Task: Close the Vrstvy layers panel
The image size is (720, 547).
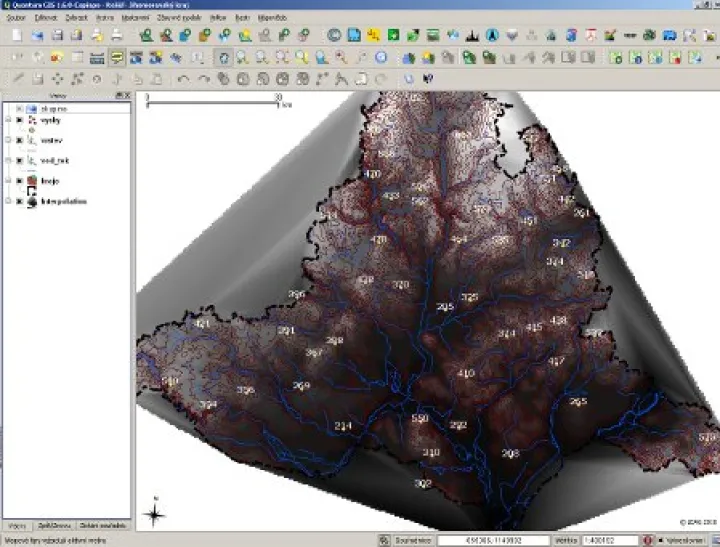Action: click(x=126, y=96)
